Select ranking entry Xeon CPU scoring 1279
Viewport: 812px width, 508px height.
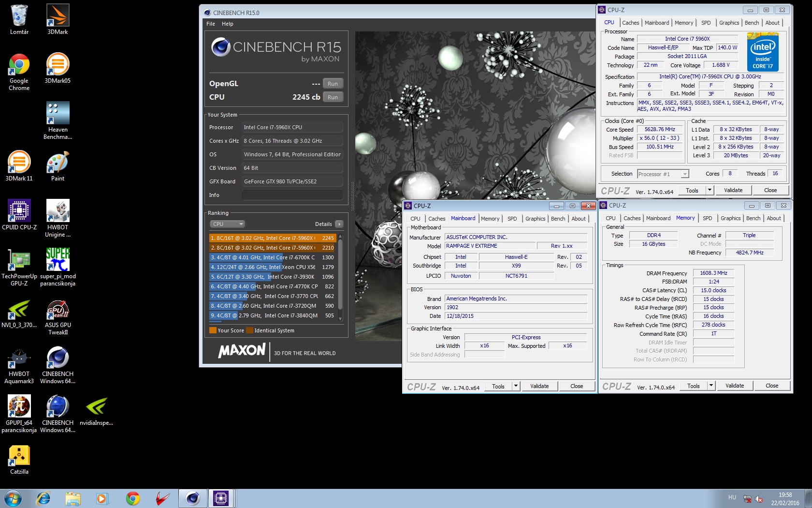tap(273, 267)
